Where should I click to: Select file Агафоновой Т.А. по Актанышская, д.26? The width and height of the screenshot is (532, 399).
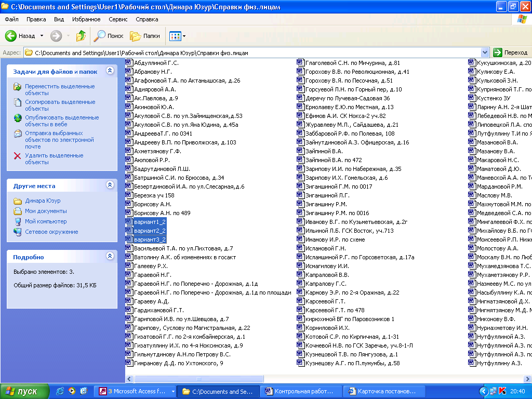(x=187, y=81)
